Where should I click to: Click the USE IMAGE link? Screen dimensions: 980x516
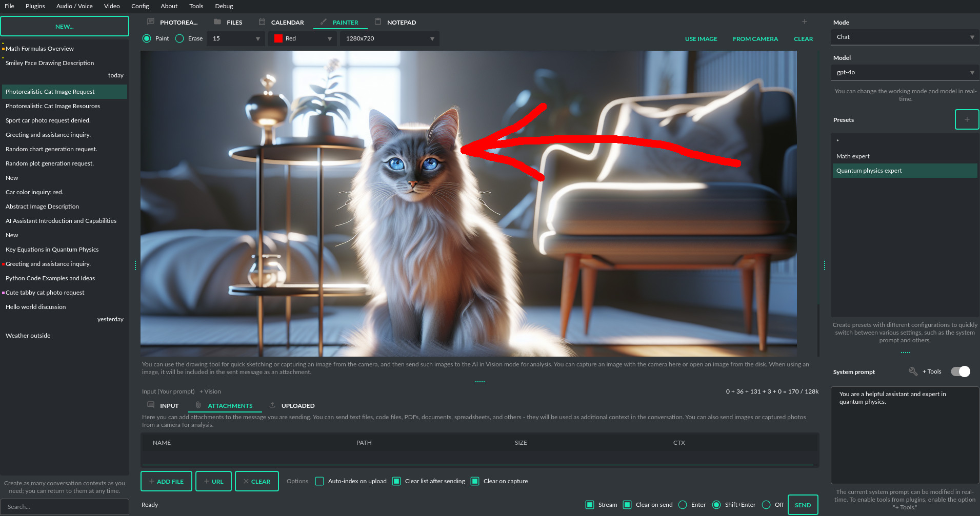(701, 38)
